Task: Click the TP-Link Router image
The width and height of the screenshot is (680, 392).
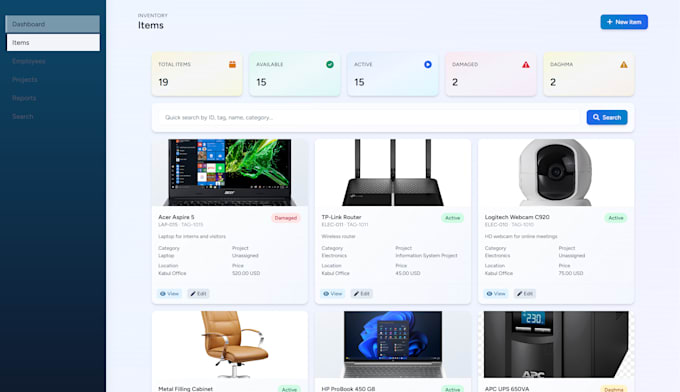Action: pyautogui.click(x=393, y=173)
